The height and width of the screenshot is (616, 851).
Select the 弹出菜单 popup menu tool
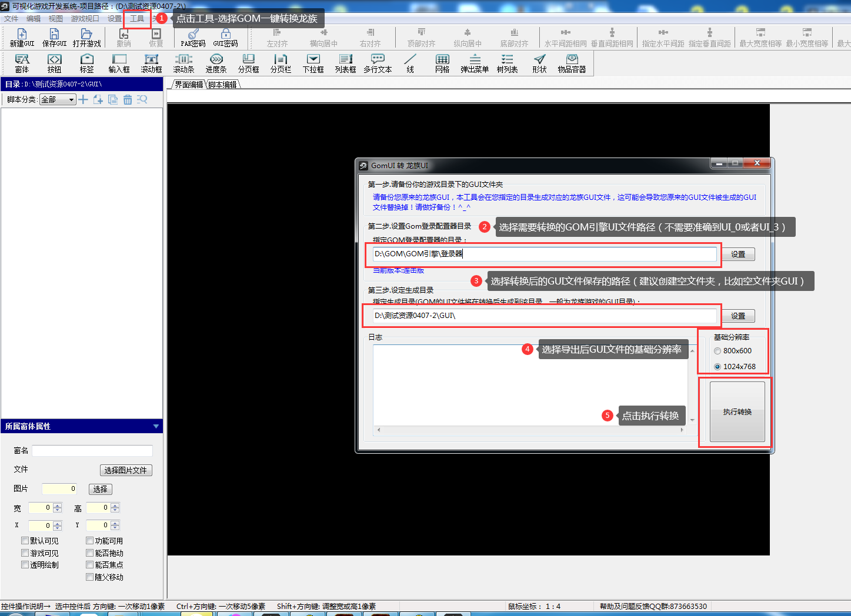pos(475,63)
